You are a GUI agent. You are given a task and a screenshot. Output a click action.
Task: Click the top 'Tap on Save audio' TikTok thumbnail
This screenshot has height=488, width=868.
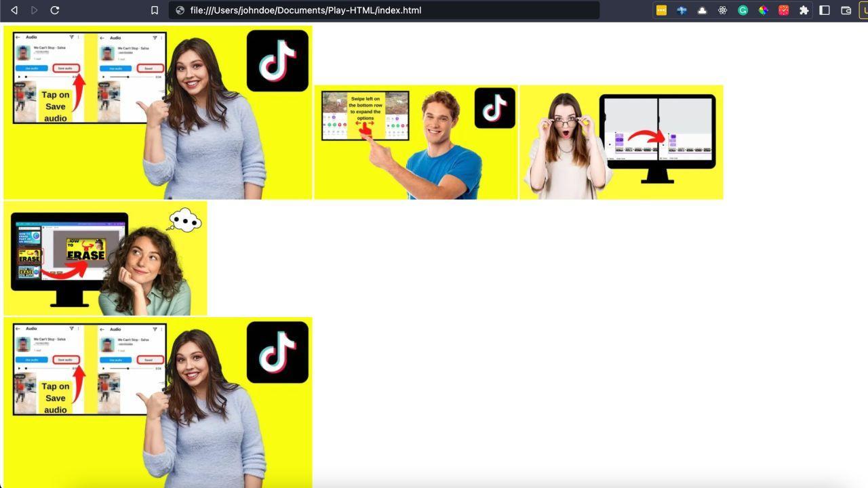[x=158, y=113]
